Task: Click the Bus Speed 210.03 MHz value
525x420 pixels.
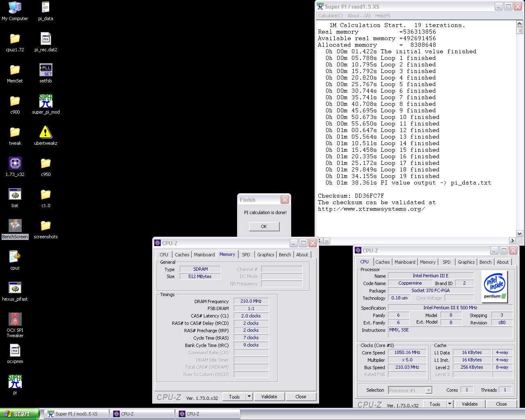Action: tap(407, 367)
